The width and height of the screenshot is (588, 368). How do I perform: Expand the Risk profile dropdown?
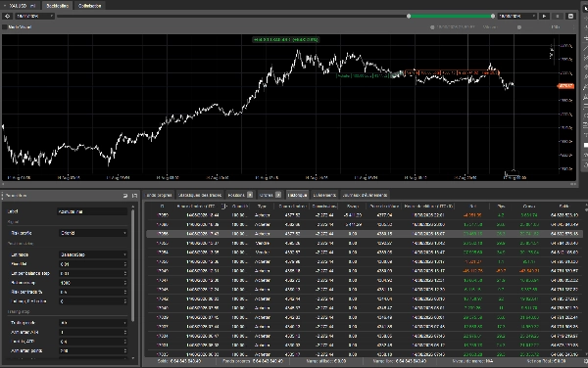(x=93, y=233)
